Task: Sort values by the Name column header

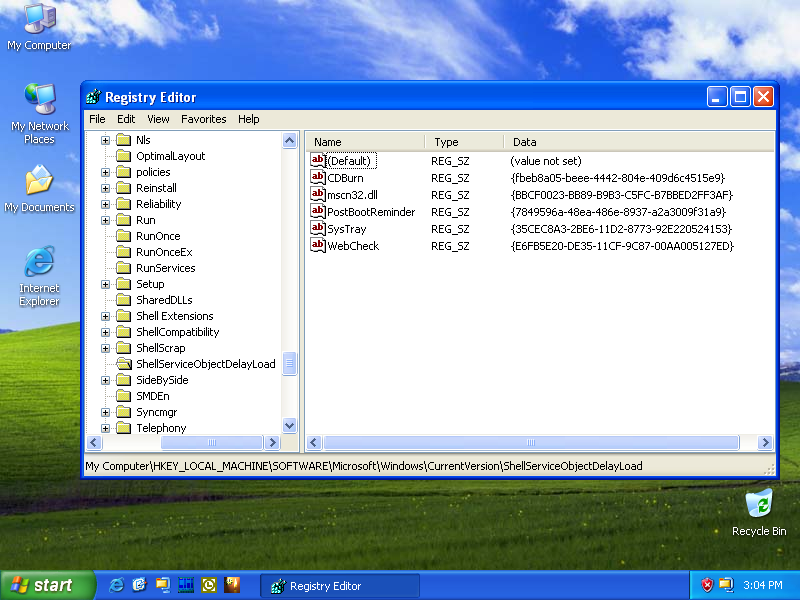Action: coord(365,142)
